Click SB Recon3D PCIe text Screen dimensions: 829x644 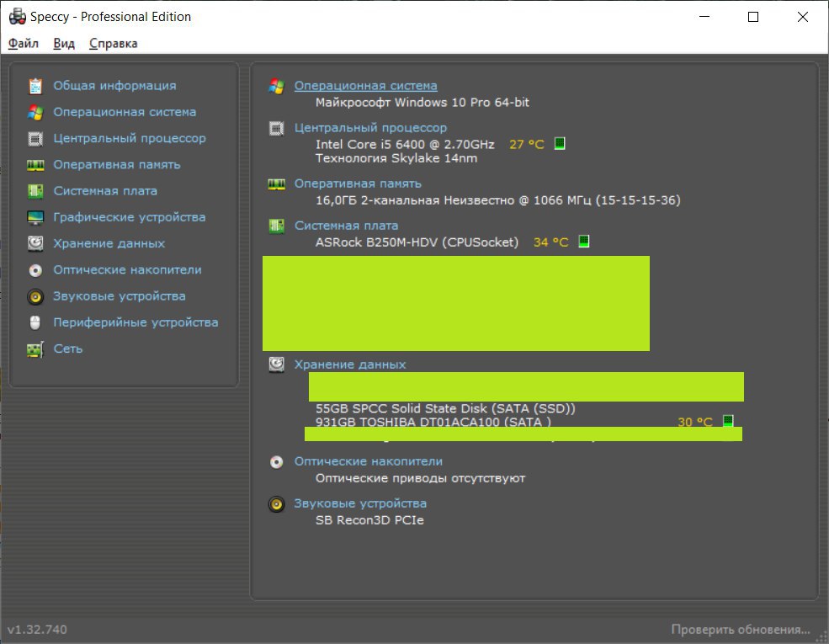369,519
